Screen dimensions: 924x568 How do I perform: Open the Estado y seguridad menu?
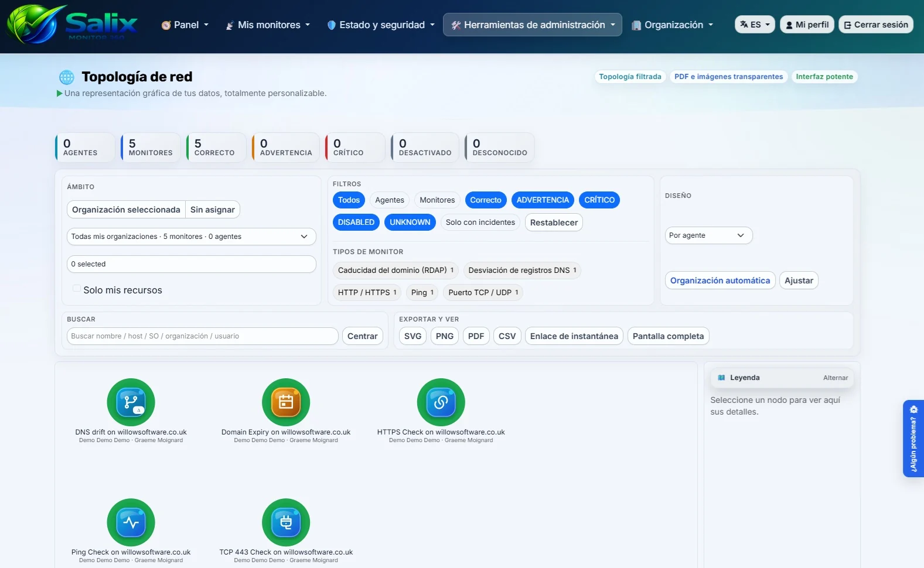381,25
